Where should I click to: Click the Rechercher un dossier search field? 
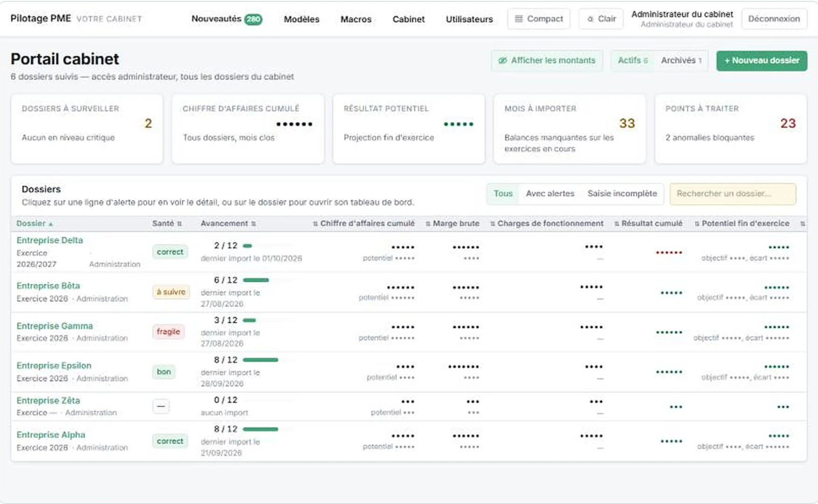point(733,194)
